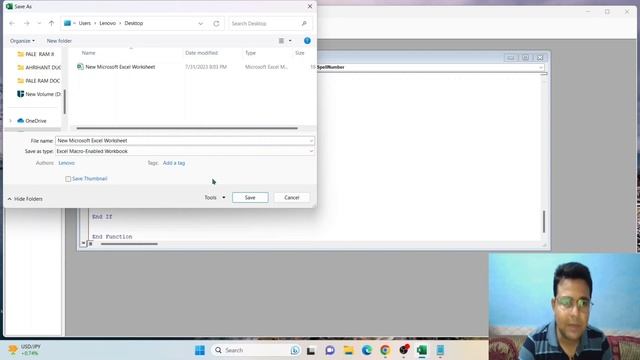This screenshot has height=360, width=640.
Task: Expand the OneDrive tree node
Action: coord(10,121)
